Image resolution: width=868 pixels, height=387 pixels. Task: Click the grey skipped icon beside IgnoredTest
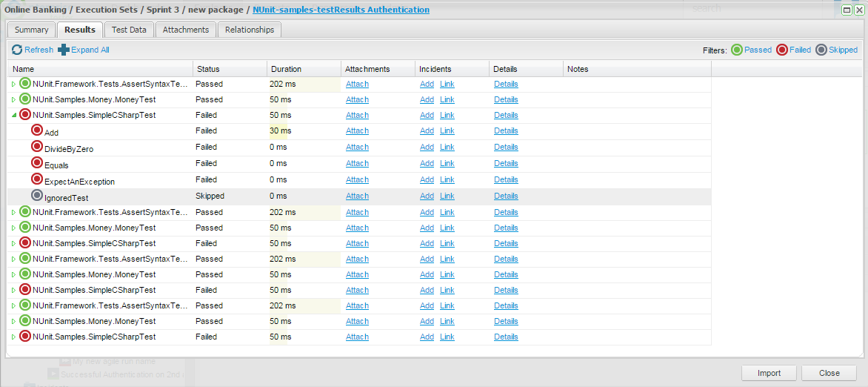click(x=37, y=196)
